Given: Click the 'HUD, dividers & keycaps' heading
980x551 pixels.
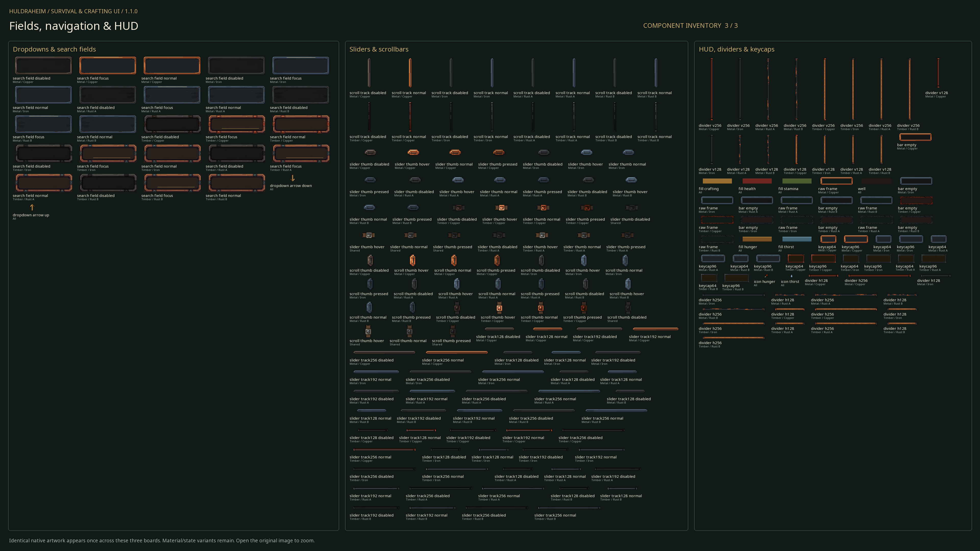Looking at the screenshot, I should coord(737,49).
